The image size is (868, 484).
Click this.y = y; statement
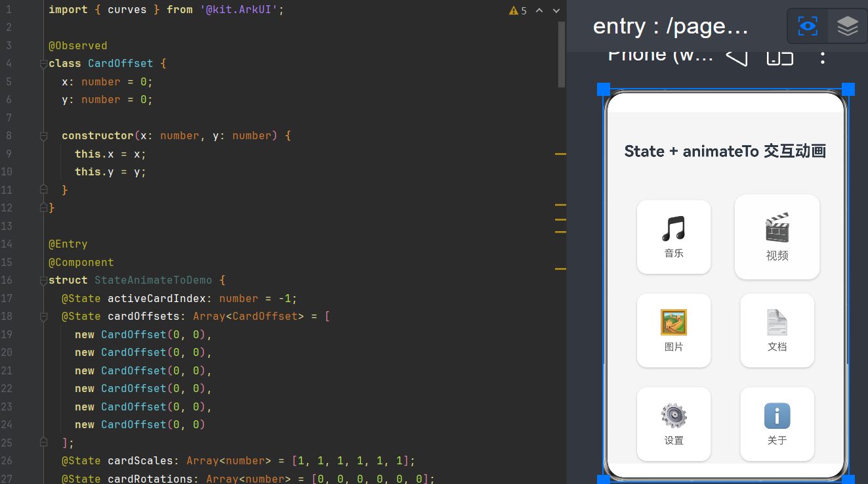click(x=111, y=172)
